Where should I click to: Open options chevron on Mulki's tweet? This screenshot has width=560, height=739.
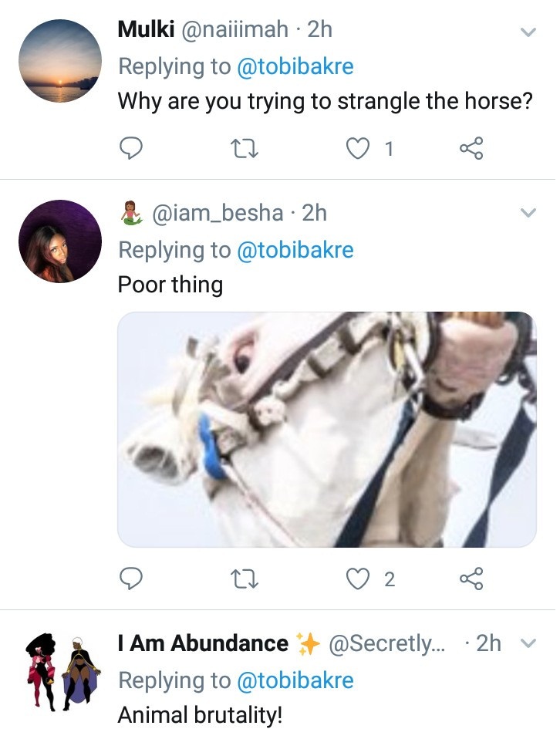528,32
